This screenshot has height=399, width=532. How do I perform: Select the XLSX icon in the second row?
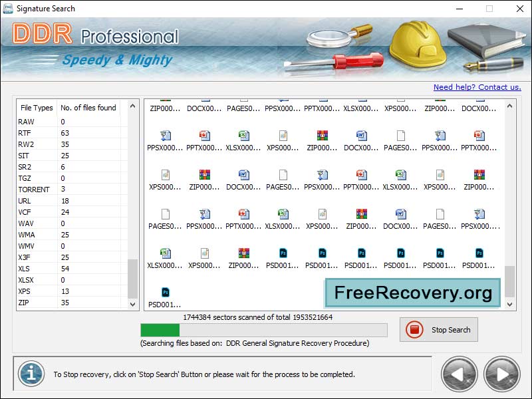pos(243,136)
